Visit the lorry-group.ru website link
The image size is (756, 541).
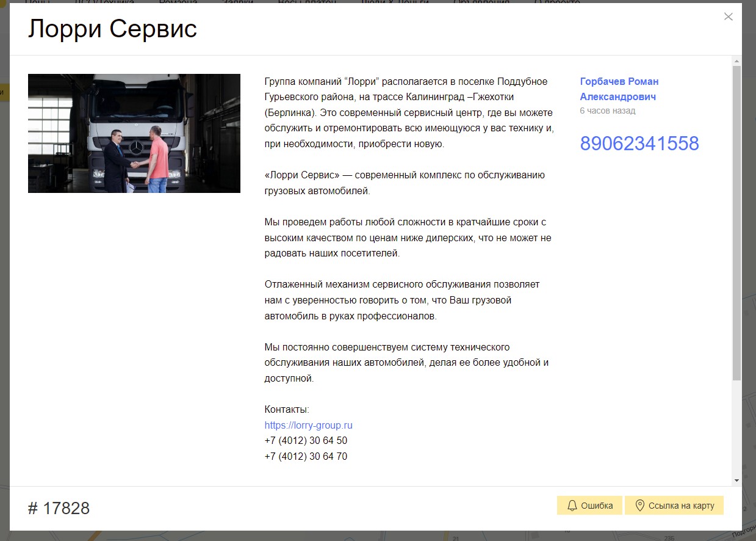click(308, 425)
